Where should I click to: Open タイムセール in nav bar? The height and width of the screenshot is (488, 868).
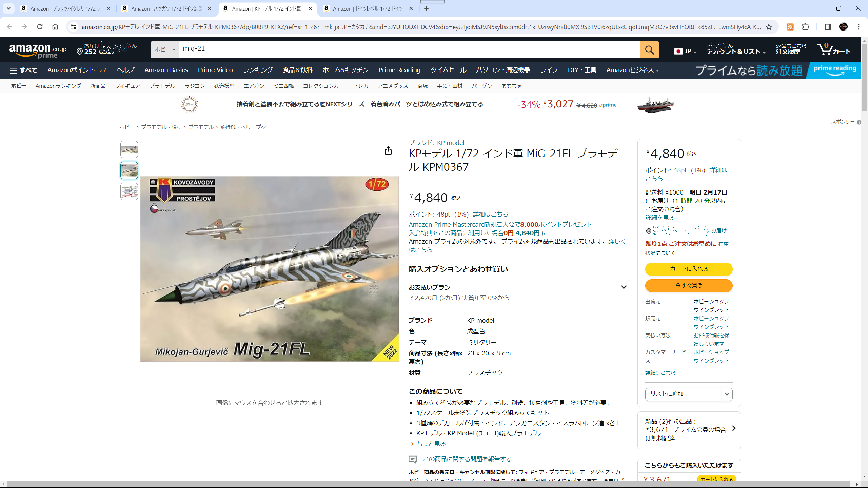[448, 70]
